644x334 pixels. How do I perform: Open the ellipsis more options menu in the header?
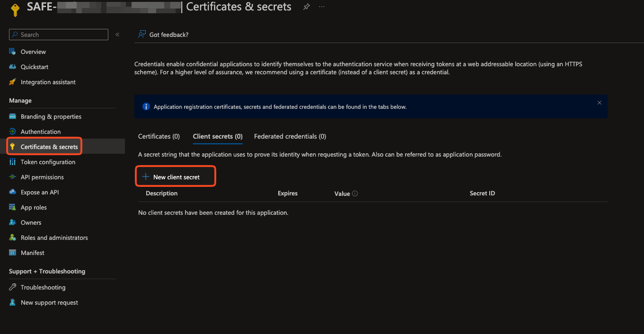tap(322, 7)
